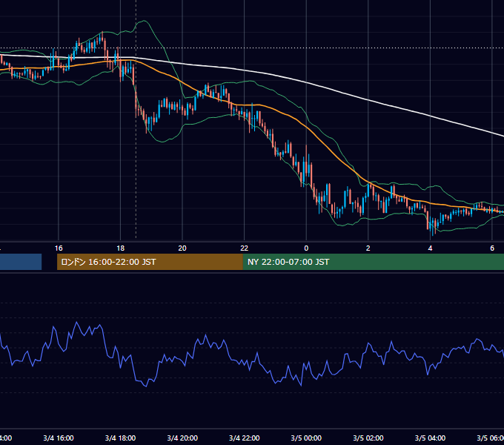Screen dimensions: 504x445
Task: Click the 3/5 04:00 label on the bottom axis
Action: tap(430, 438)
